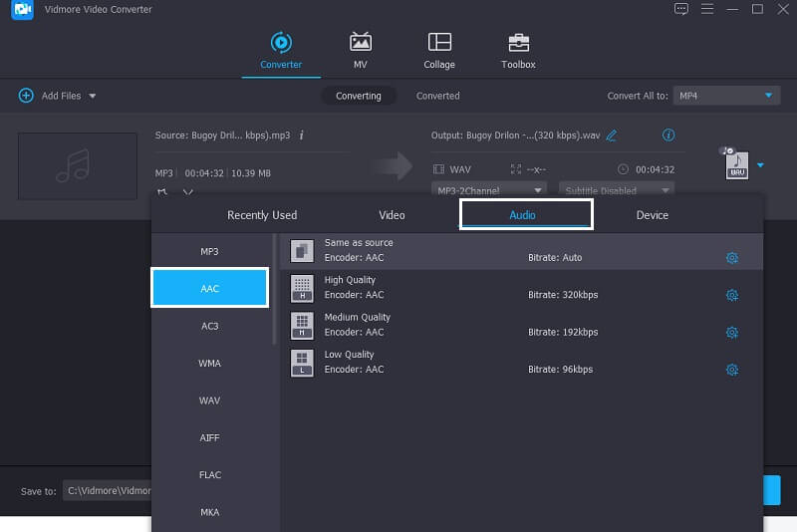Click the audio file thumbnail with music note
Screen dimensions: 797x532
point(77,165)
